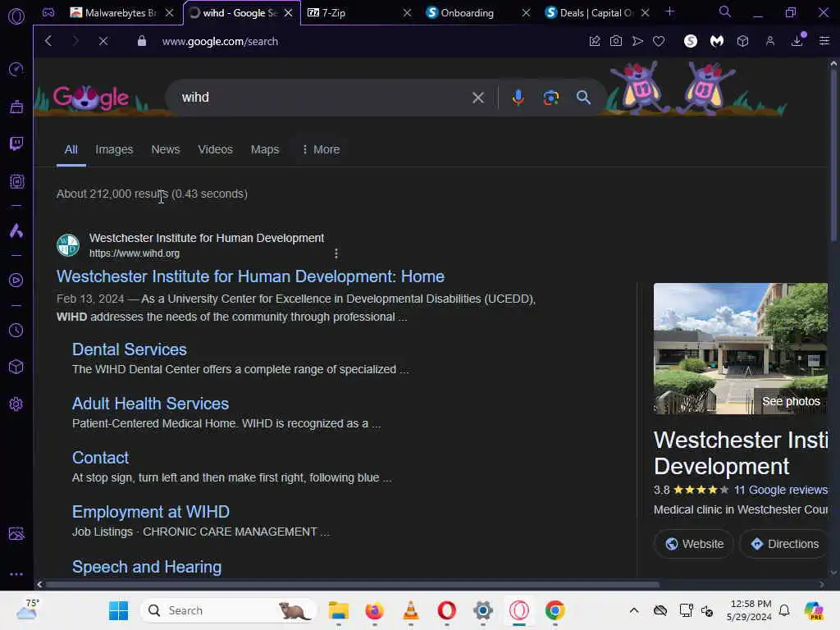
Task: Click the address bar URL
Action: 220,41
